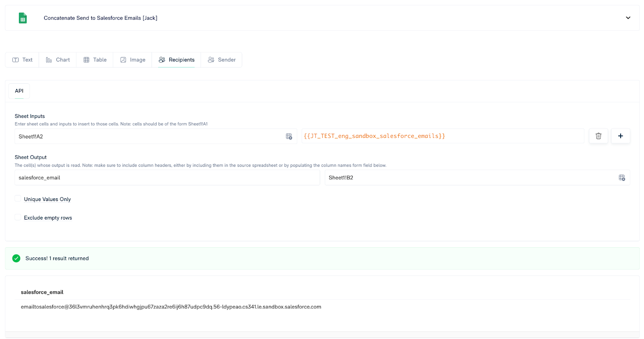The width and height of the screenshot is (644, 339).
Task: Click the Sheet1!B2 output cell field
Action: [471, 178]
